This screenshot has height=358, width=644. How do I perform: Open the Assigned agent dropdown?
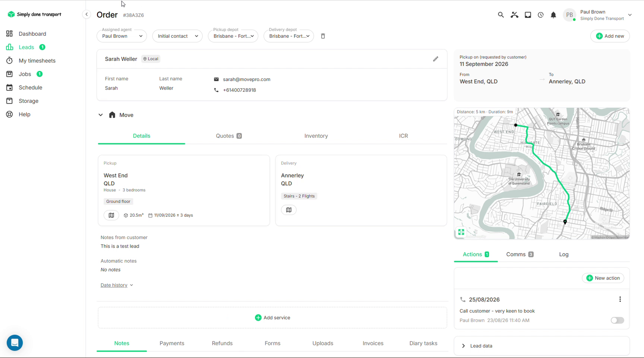pos(122,36)
